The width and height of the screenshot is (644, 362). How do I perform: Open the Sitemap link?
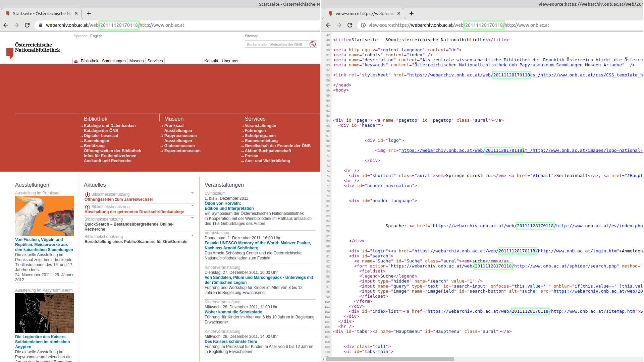click(x=252, y=36)
